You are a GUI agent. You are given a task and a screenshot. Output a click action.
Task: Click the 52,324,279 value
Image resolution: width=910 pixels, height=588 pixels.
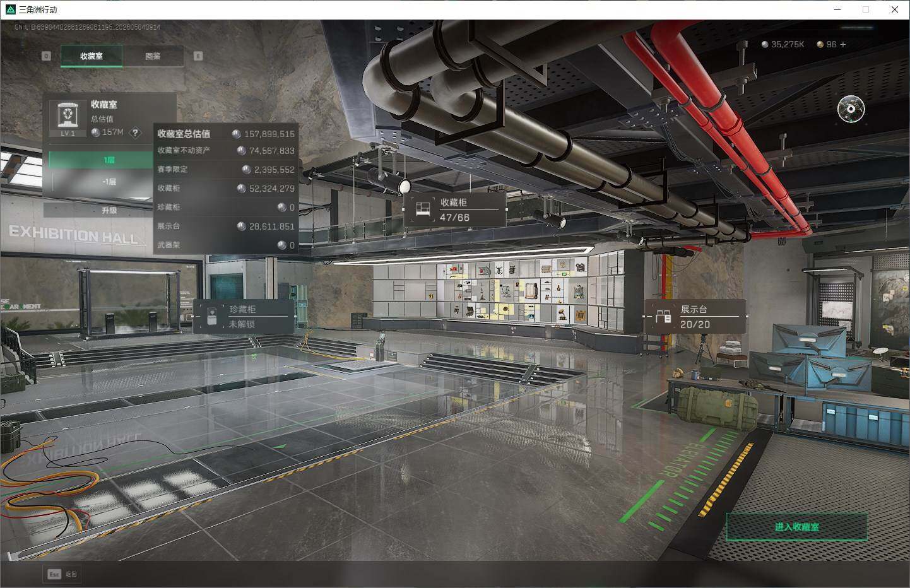[x=272, y=189]
